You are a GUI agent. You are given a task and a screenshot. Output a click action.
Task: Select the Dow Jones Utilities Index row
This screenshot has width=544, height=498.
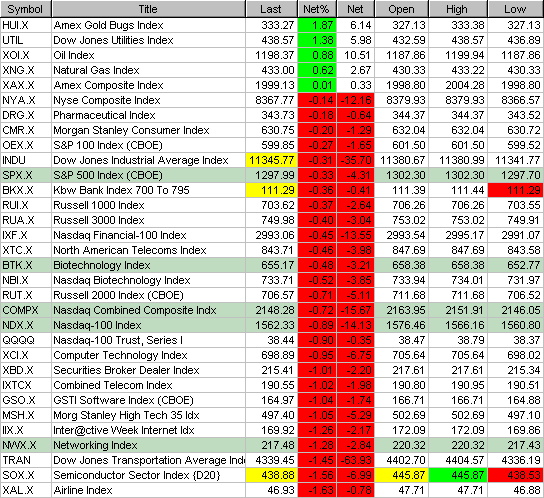pos(272,40)
